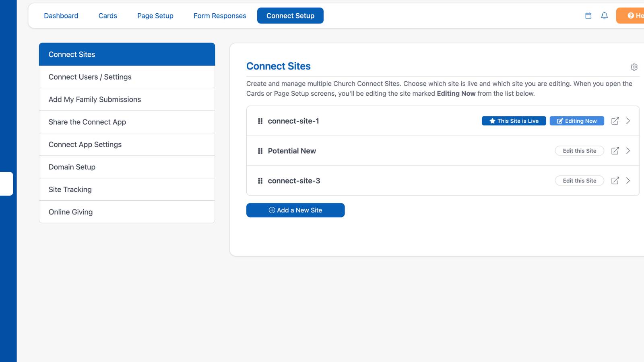Grab the drag handle for connect-site-1
Image resolution: width=644 pixels, height=362 pixels.
(260, 121)
